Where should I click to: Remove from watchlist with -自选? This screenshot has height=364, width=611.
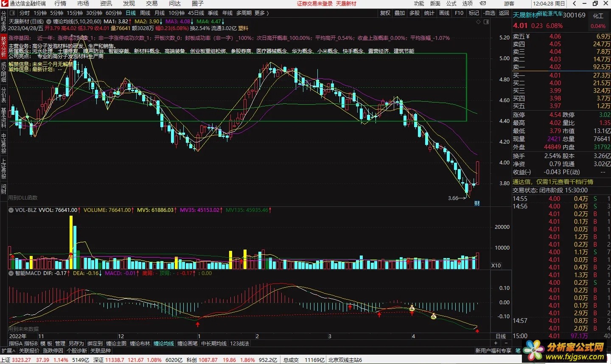point(489,13)
